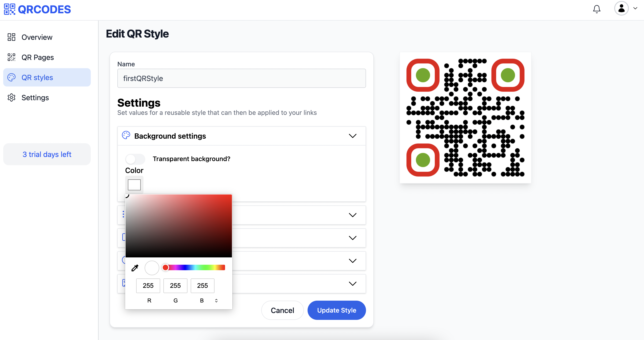Go to Overview from the sidebar
This screenshot has width=644, height=340.
(37, 37)
